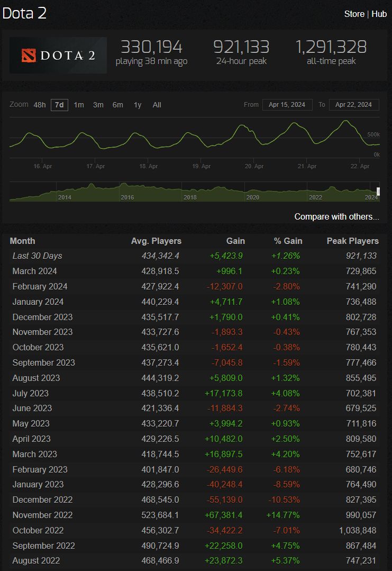Click the Avg. Players column header
Viewport: 392px width, 571px height.
coord(156,241)
